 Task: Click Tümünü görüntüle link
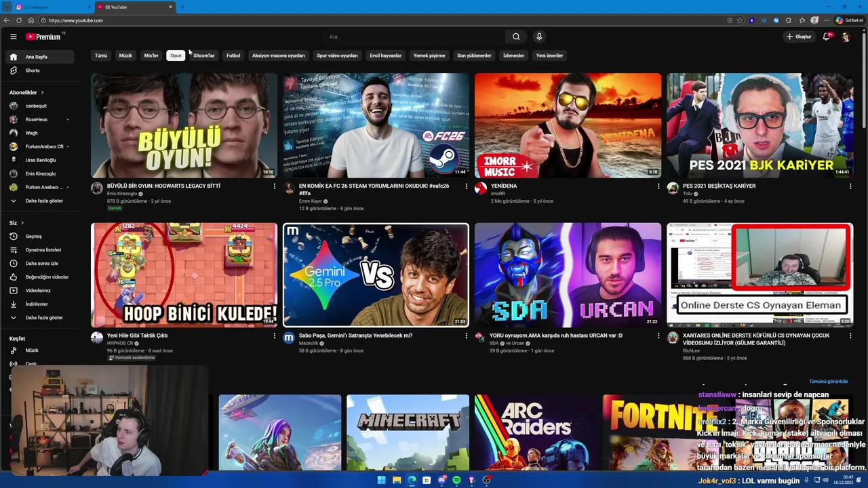[x=828, y=382]
